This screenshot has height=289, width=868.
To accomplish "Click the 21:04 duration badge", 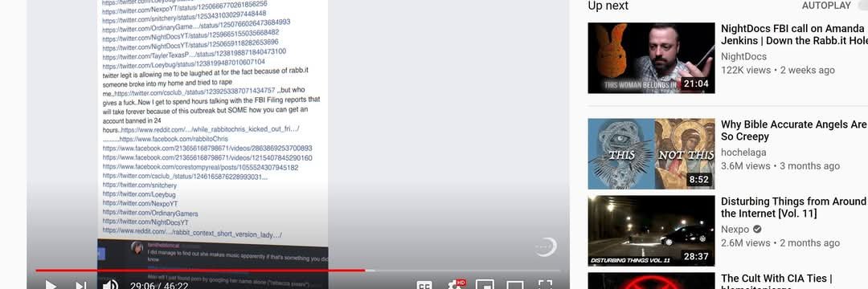I will pos(696,84).
